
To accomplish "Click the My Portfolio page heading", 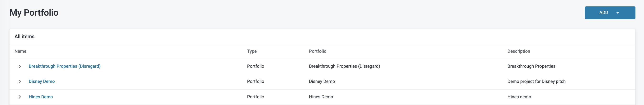I will coord(34,13).
